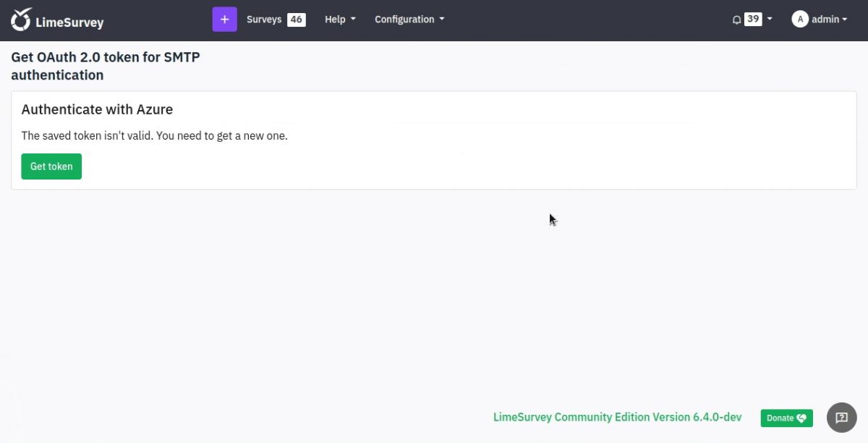Open the purple plus create icon

coord(224,18)
